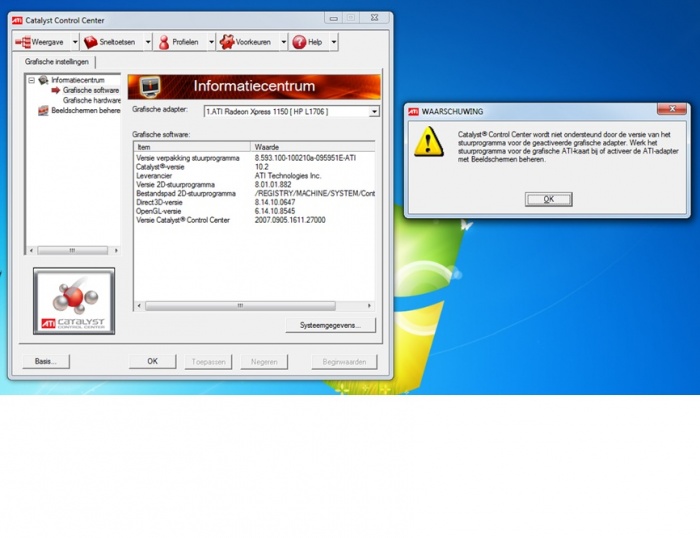
Task: Click the software list scroll right arrow
Action: coord(369,306)
